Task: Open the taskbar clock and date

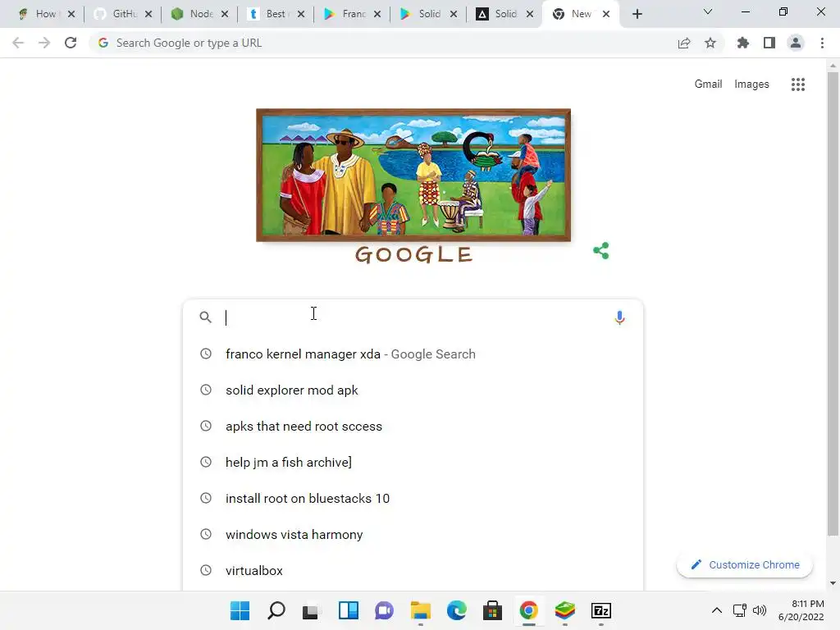Action: [x=801, y=610]
